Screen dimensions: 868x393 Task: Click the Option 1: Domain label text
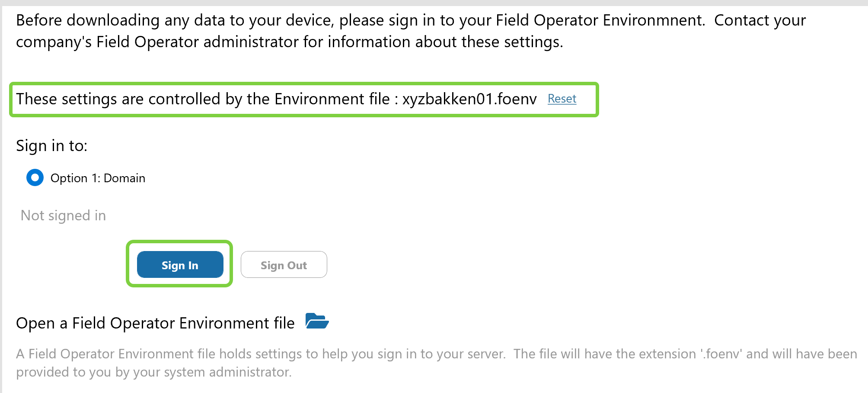[x=98, y=177]
